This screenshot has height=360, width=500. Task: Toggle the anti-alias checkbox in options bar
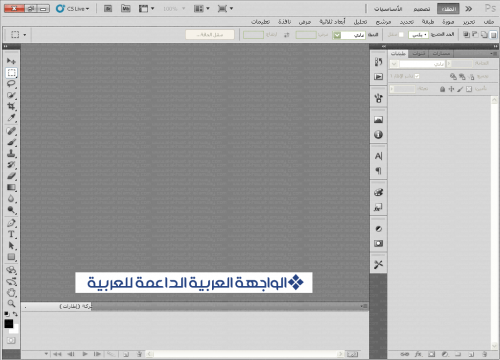(x=401, y=35)
